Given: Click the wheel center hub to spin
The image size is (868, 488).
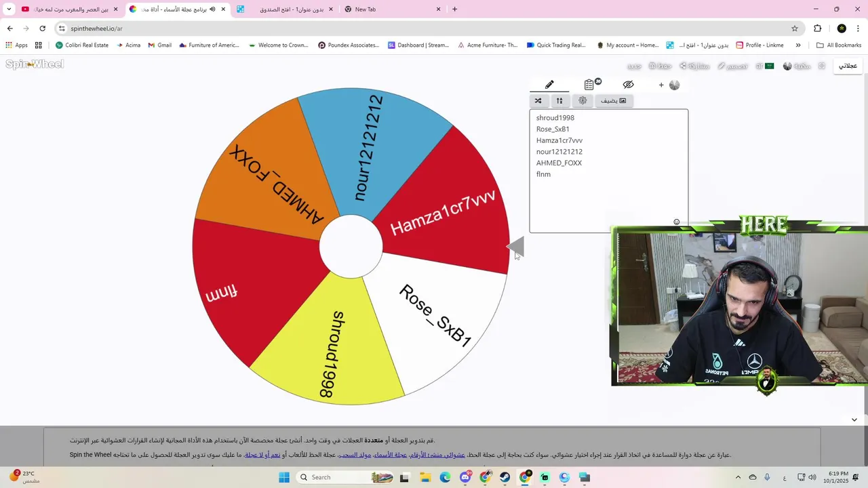Looking at the screenshot, I should pos(351,247).
